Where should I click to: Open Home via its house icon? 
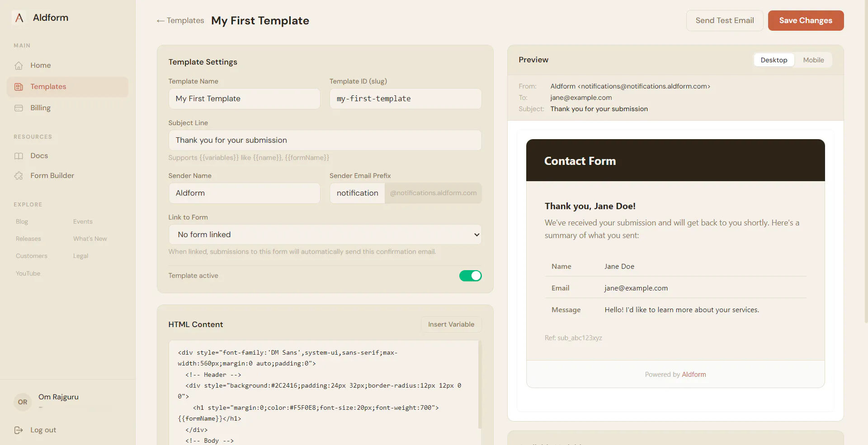pos(19,66)
